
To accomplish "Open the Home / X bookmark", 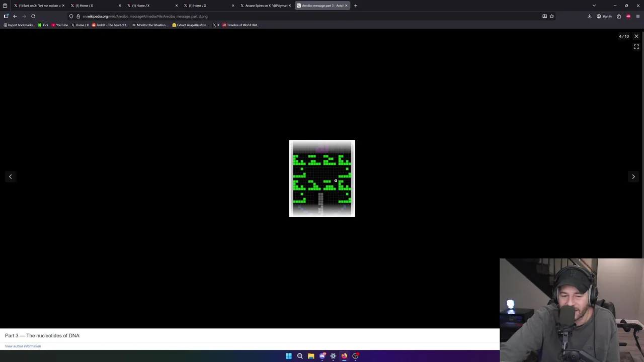I will click(x=80, y=25).
